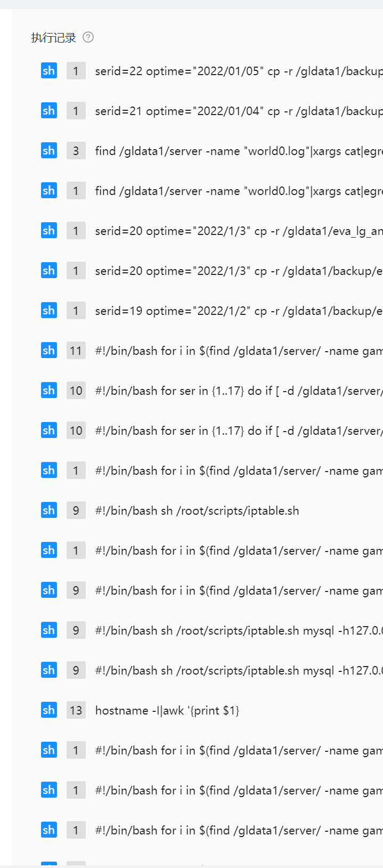
Task: Click the sh icon of the serid=21 record
Action: pos(49,111)
